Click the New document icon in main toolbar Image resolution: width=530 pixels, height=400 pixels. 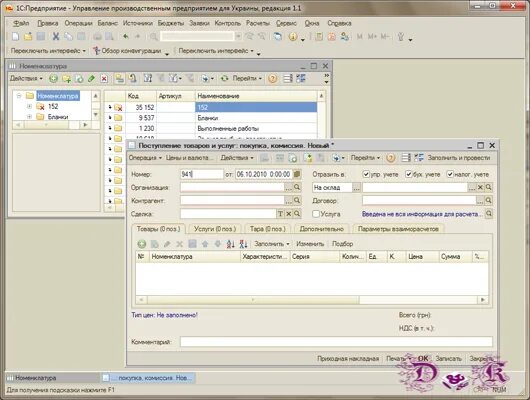[16, 37]
